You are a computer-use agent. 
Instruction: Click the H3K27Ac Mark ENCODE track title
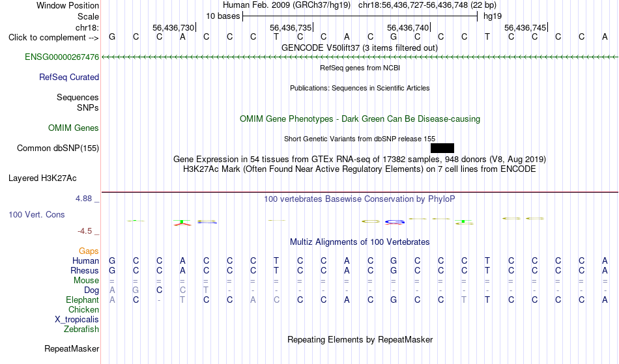(360, 169)
